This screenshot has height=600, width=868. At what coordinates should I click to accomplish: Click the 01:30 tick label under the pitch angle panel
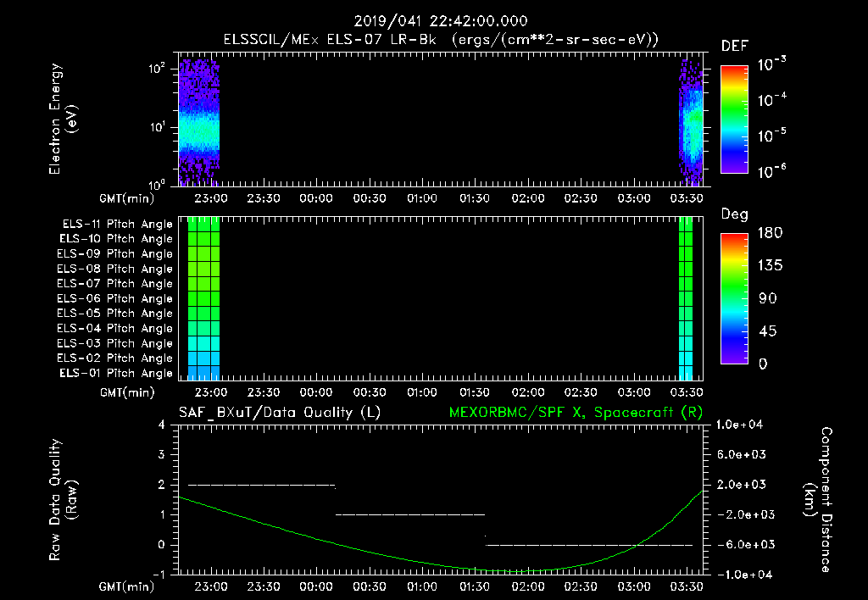[475, 392]
